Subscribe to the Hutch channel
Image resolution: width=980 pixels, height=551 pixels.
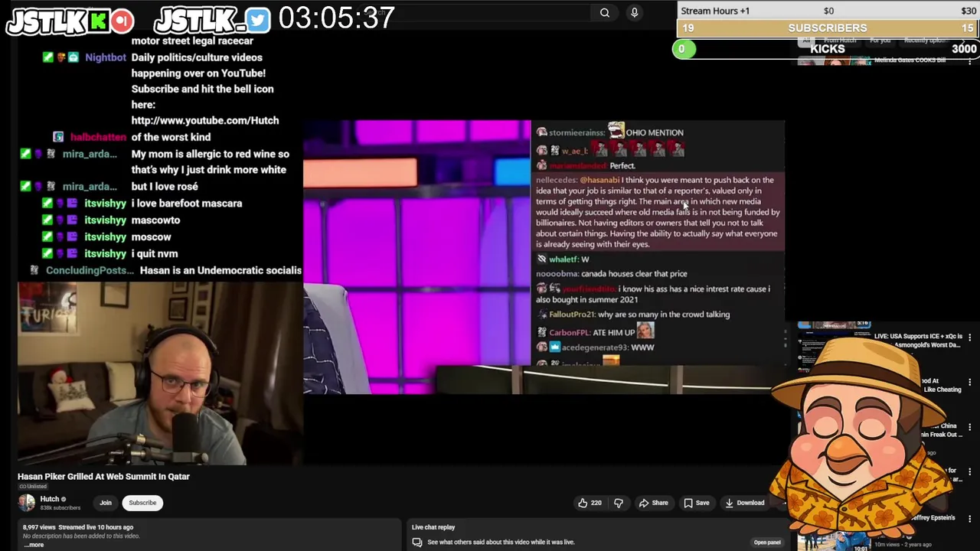click(142, 503)
